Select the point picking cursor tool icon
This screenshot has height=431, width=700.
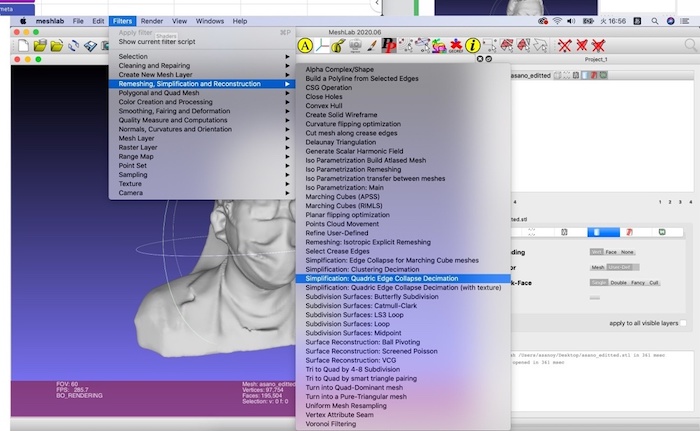[406, 46]
